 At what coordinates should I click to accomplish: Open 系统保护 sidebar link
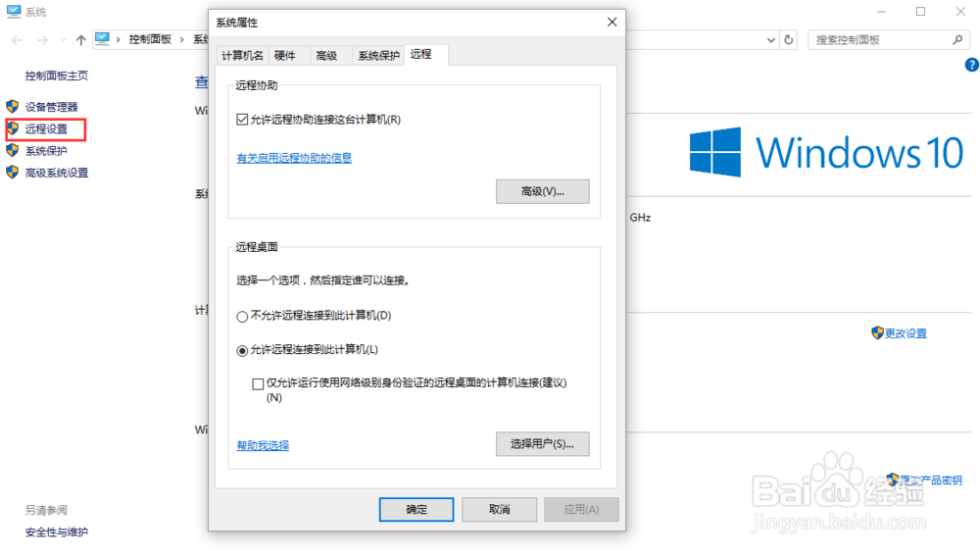click(x=46, y=151)
